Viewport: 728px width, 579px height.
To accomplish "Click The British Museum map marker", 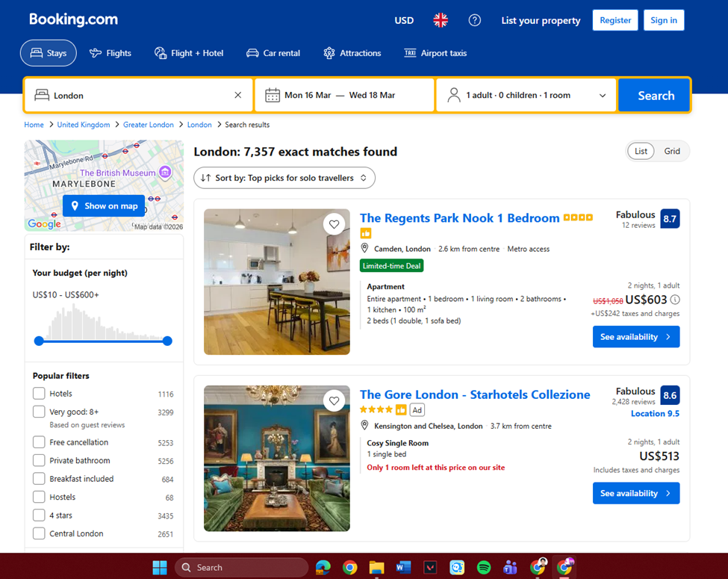I will tap(165, 172).
